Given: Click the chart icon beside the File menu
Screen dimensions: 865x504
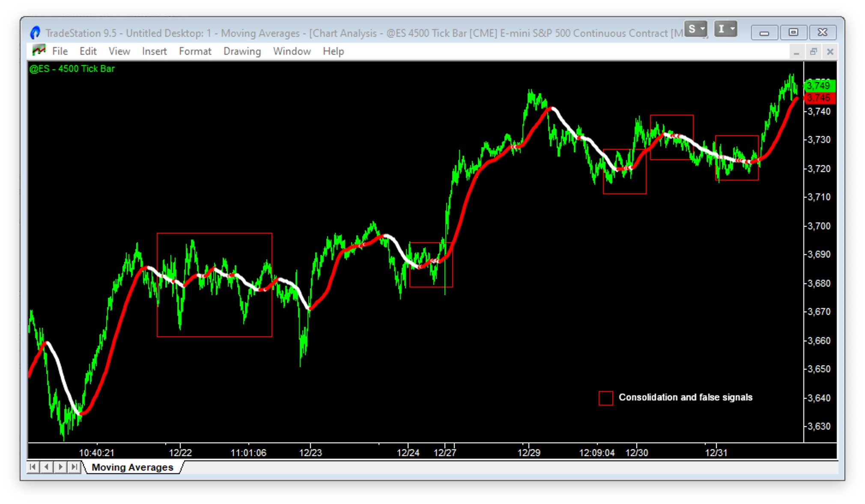Looking at the screenshot, I should [39, 50].
